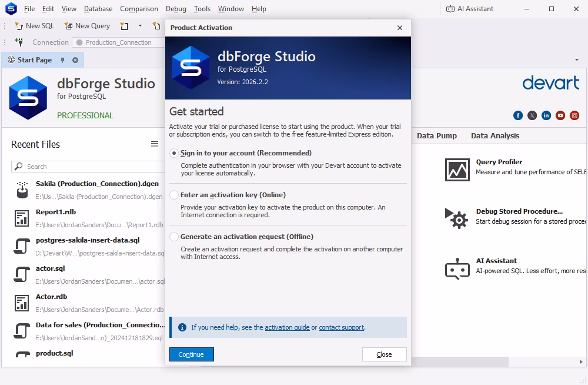Select Sign in to your account option

[x=174, y=153]
